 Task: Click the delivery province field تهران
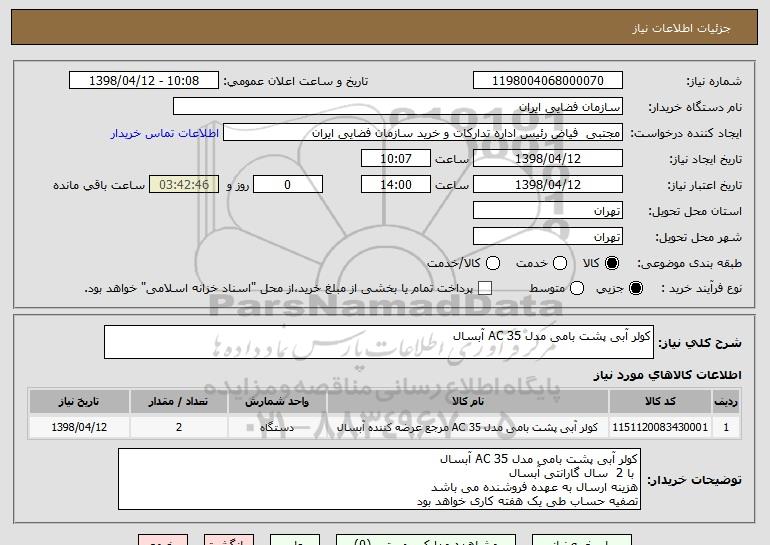[548, 211]
